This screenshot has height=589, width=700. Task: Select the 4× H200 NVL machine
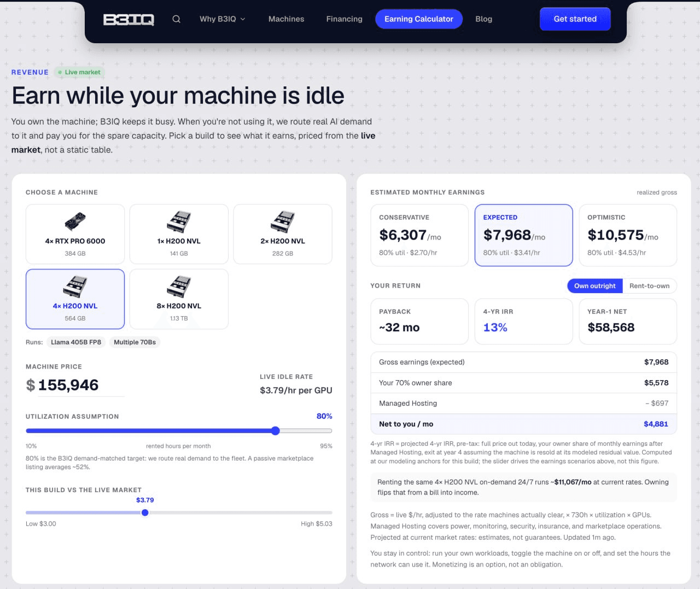(x=75, y=299)
